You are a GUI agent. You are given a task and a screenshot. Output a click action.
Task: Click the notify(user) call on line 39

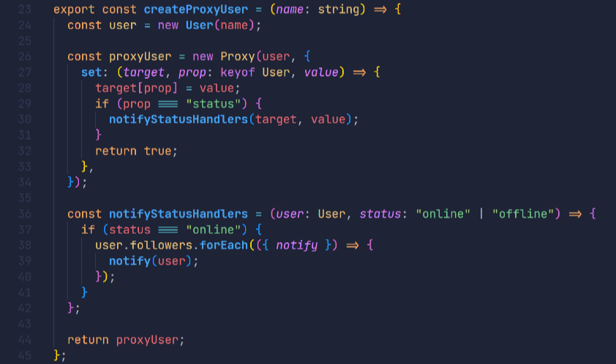[x=153, y=261]
